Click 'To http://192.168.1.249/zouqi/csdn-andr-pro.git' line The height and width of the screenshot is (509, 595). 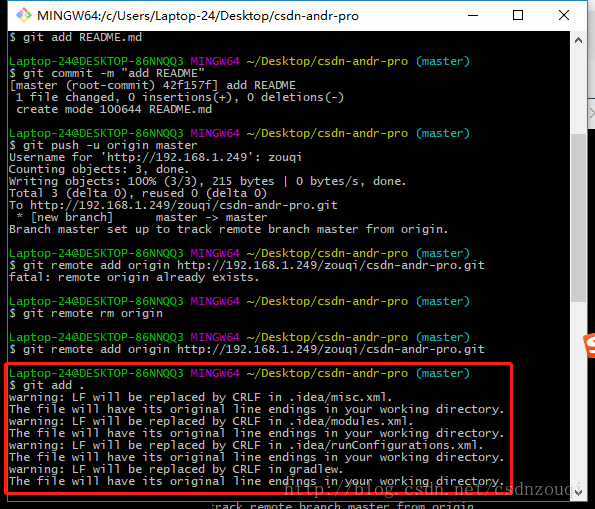tap(173, 205)
